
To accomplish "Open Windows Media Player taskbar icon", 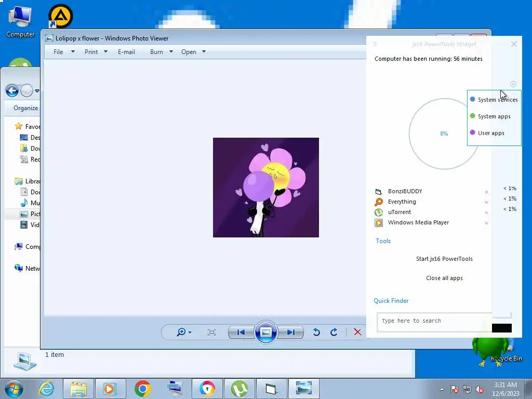I will tap(110, 389).
